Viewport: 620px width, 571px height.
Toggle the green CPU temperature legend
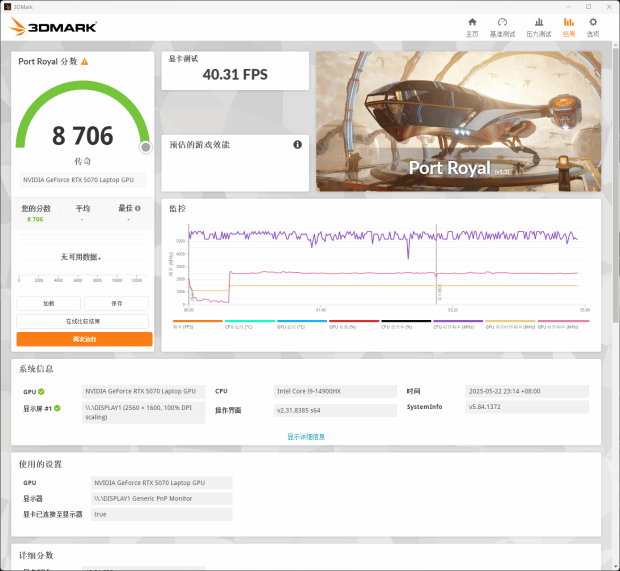(x=250, y=324)
